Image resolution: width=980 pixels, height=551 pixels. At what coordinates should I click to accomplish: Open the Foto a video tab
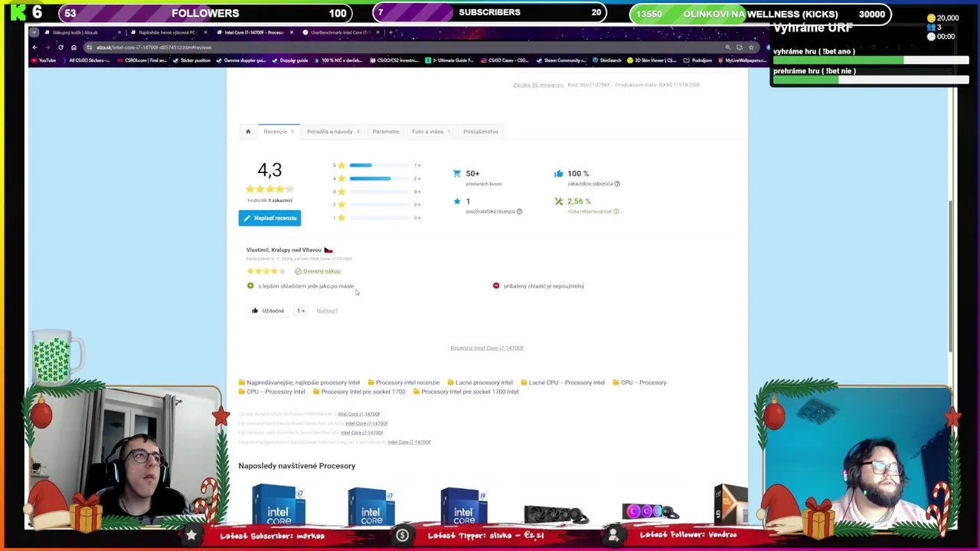(431, 132)
